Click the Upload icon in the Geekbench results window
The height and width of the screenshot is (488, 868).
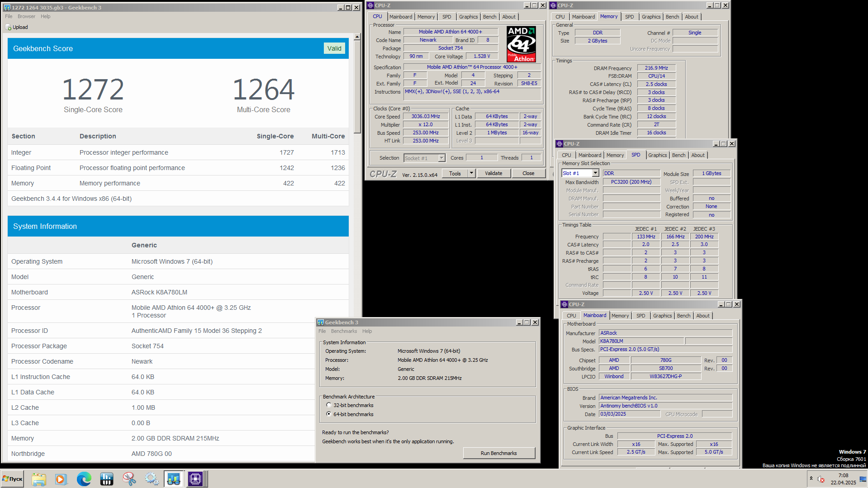(x=8, y=28)
